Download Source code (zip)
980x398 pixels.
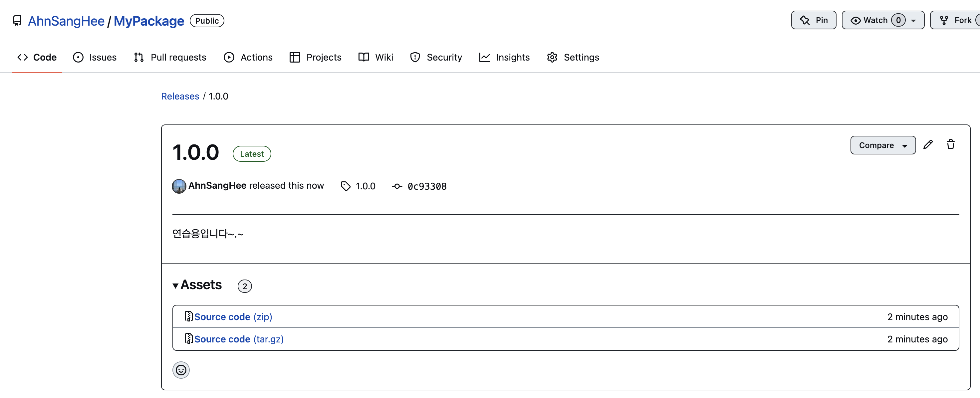(232, 316)
